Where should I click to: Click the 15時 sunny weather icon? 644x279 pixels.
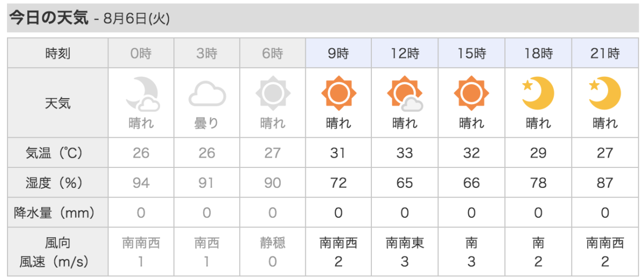tap(472, 93)
